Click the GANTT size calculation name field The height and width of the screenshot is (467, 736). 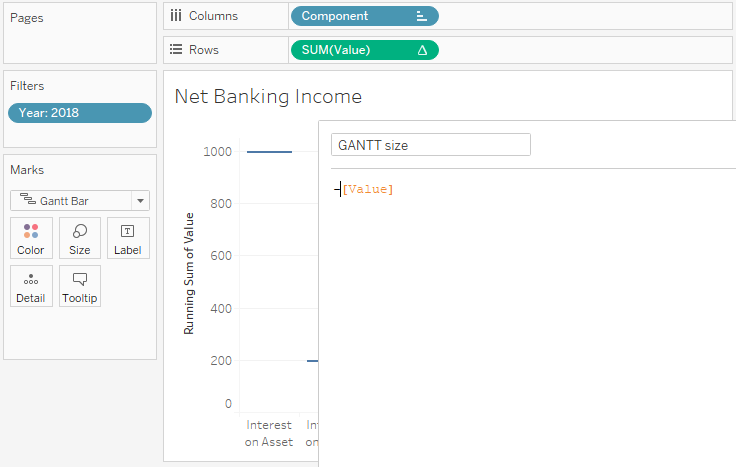[x=431, y=145]
